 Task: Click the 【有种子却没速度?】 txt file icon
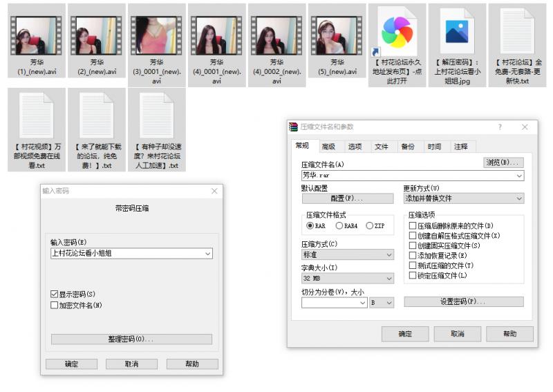(x=156, y=118)
